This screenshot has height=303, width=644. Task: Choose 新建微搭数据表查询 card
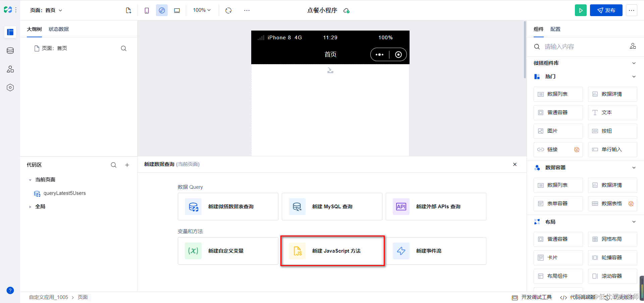228,207
